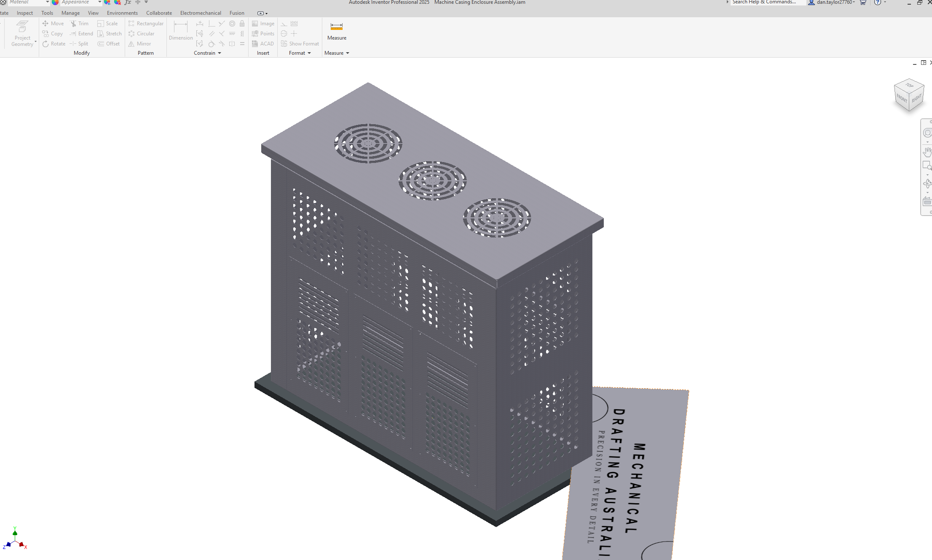Viewport: 932px width, 560px height.
Task: Click the fx Parameters icon
Action: pyautogui.click(x=128, y=3)
